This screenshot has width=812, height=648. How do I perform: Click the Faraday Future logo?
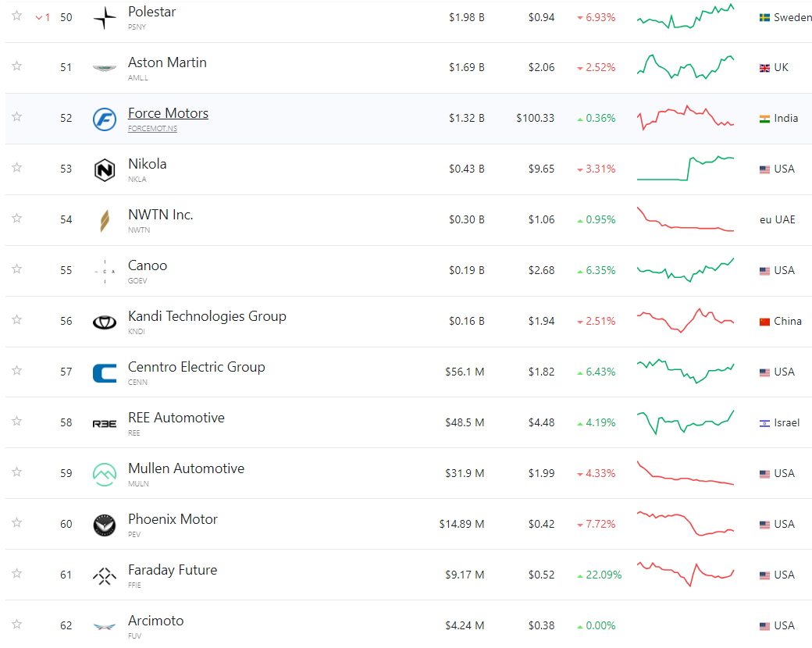pos(105,576)
